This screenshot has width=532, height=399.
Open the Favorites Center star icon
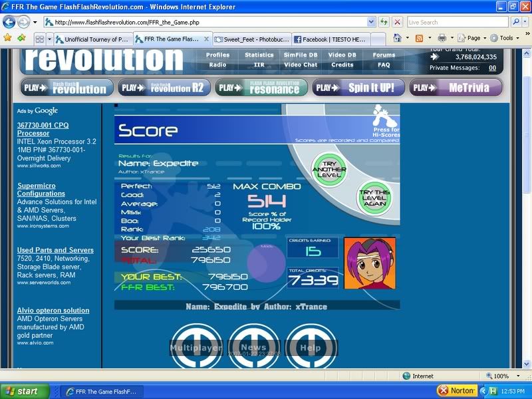7,38
